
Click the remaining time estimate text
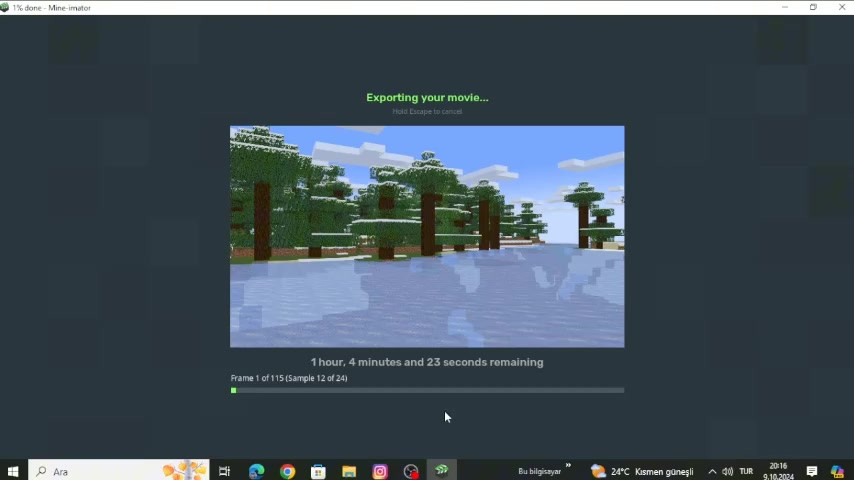[x=427, y=362]
